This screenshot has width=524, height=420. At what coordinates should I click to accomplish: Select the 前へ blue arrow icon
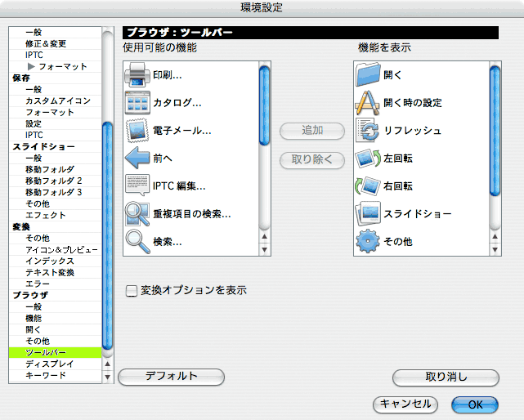click(x=137, y=158)
